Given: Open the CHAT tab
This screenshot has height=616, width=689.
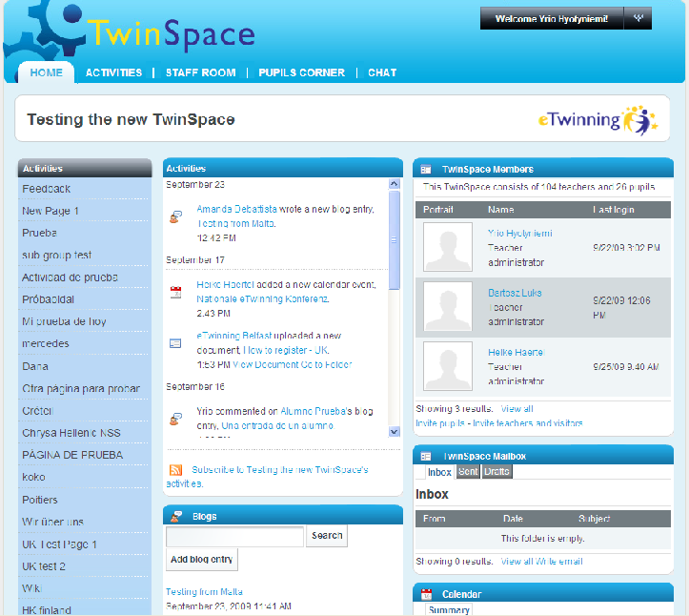Looking at the screenshot, I should 382,72.
